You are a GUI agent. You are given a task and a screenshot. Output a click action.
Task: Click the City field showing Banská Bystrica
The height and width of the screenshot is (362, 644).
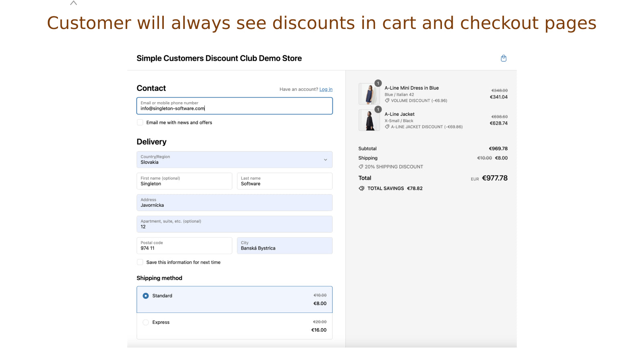click(x=285, y=246)
